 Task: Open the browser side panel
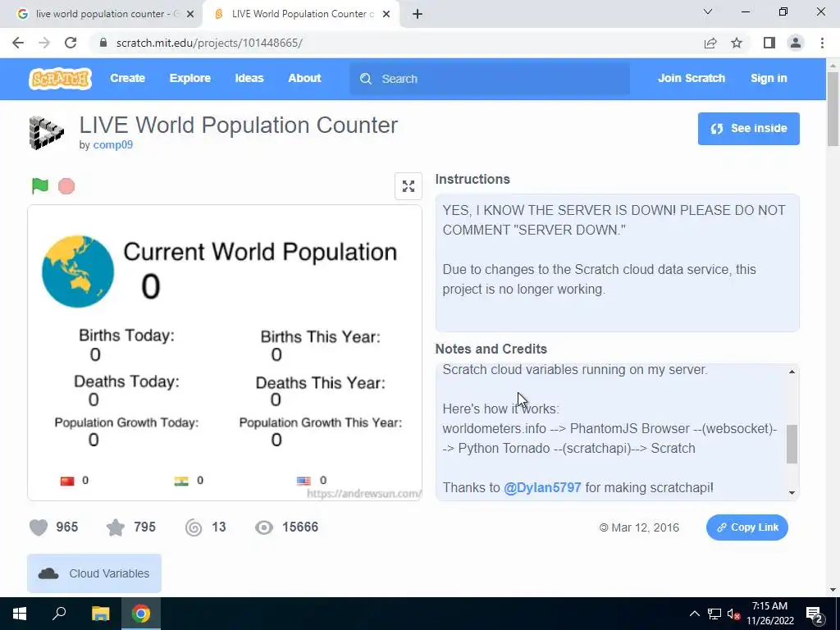(769, 43)
